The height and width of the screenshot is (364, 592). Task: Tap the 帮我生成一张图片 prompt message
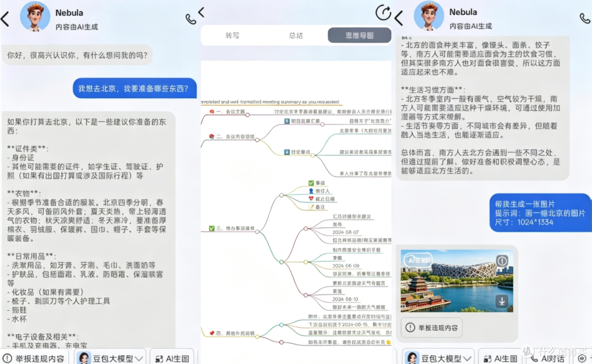point(540,213)
